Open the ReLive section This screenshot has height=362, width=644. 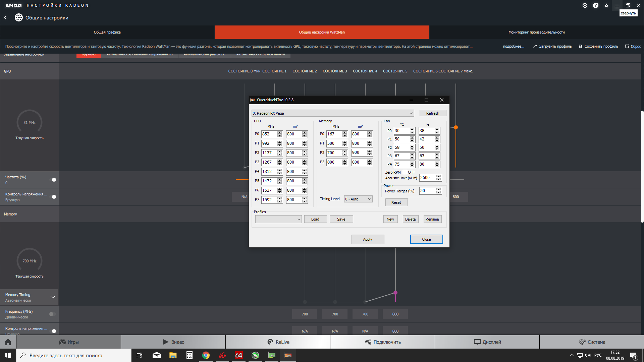pos(278,342)
